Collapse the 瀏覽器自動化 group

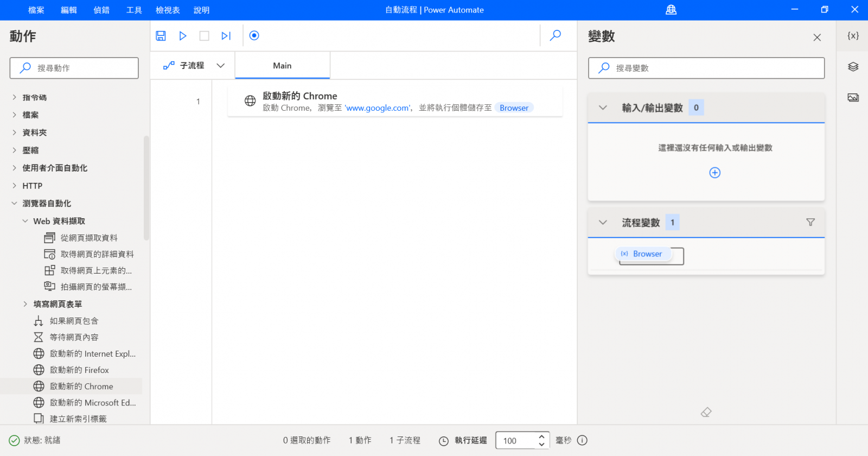[x=15, y=203]
